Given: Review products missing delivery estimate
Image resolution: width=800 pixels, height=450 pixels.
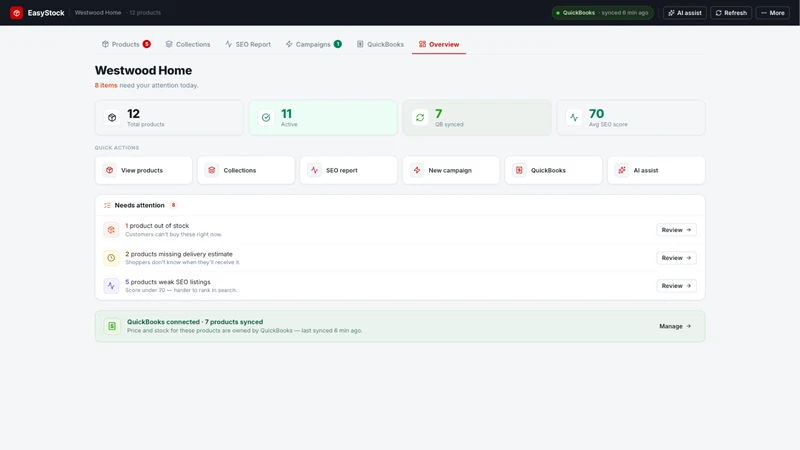Looking at the screenshot, I should (x=676, y=258).
